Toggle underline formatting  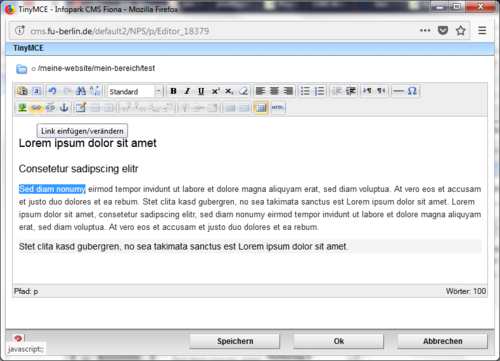click(201, 91)
